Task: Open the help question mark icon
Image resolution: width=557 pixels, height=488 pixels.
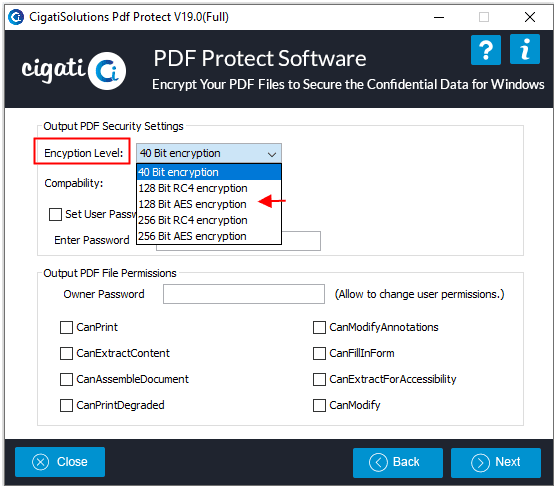Action: [x=486, y=50]
